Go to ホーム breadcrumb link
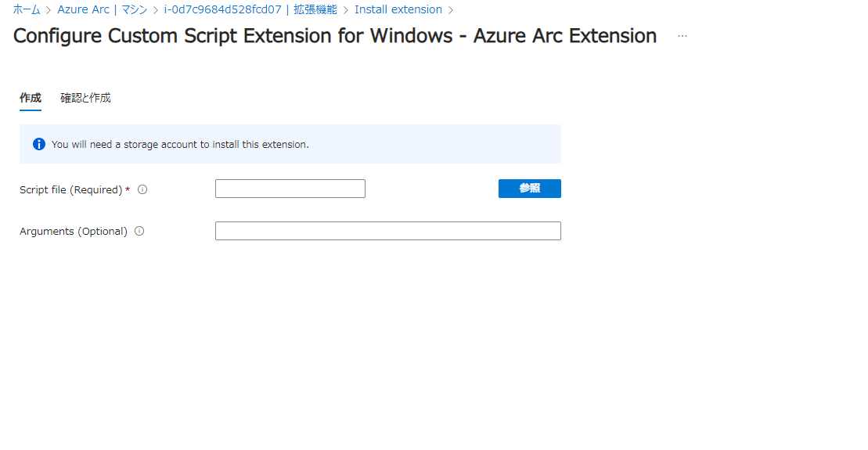 pyautogui.click(x=27, y=9)
